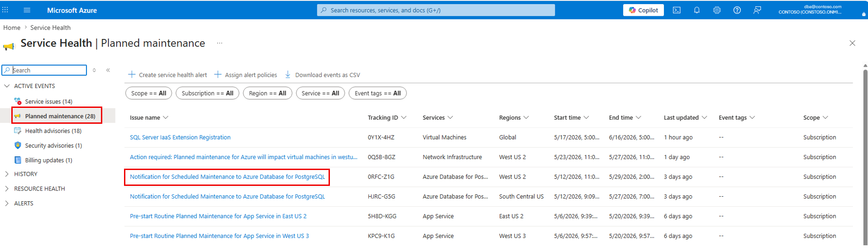Viewport: 868px width, 248px height.
Task: Focus the sidebar Search field
Action: pyautogui.click(x=44, y=70)
